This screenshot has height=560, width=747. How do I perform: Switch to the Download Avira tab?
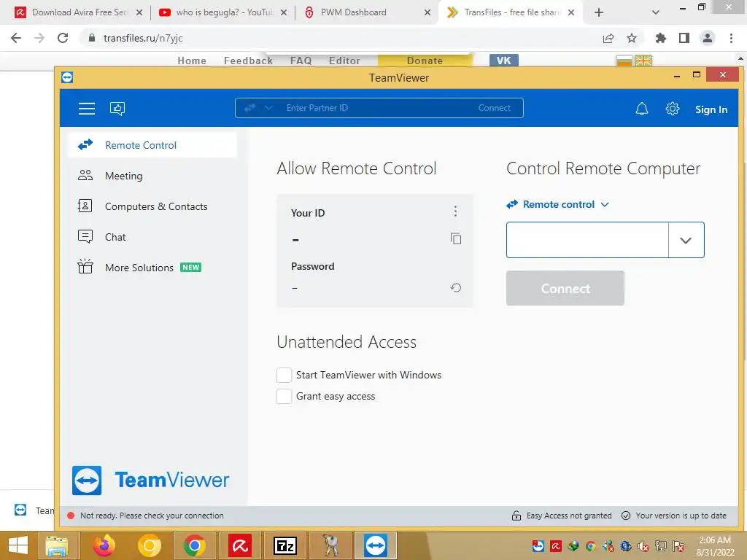(x=79, y=12)
